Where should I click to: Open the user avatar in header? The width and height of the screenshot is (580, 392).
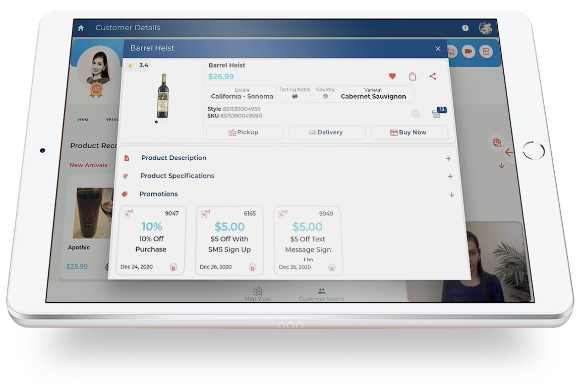click(x=485, y=28)
